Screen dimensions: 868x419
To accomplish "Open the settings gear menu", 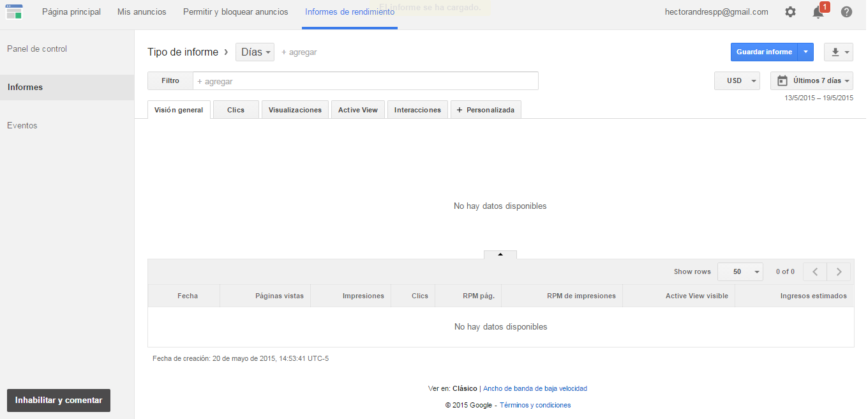I will 790,11.
